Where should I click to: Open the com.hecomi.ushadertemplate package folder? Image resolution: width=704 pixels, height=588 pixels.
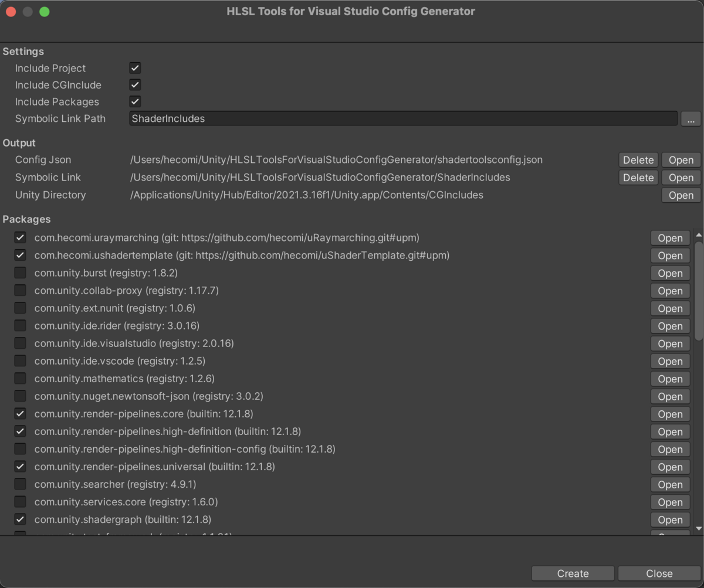pos(670,256)
